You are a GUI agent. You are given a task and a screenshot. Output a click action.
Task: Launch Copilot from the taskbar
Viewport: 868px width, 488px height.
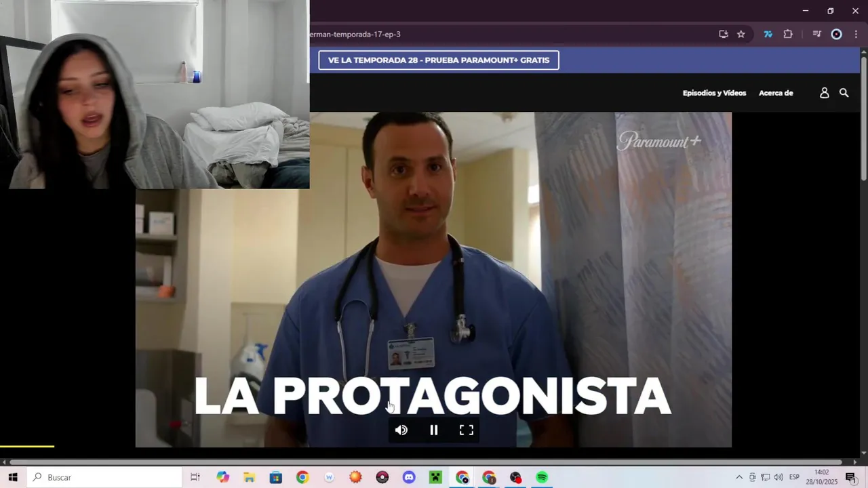coord(223,477)
